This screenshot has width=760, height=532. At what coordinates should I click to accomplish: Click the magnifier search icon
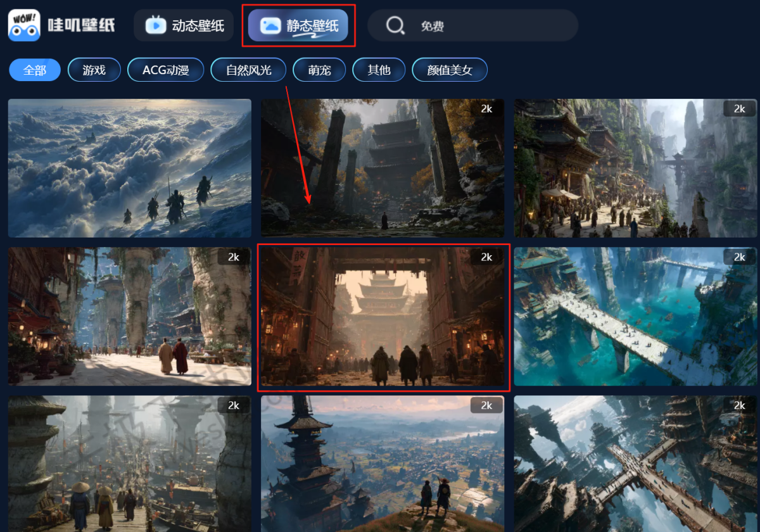pyautogui.click(x=395, y=26)
